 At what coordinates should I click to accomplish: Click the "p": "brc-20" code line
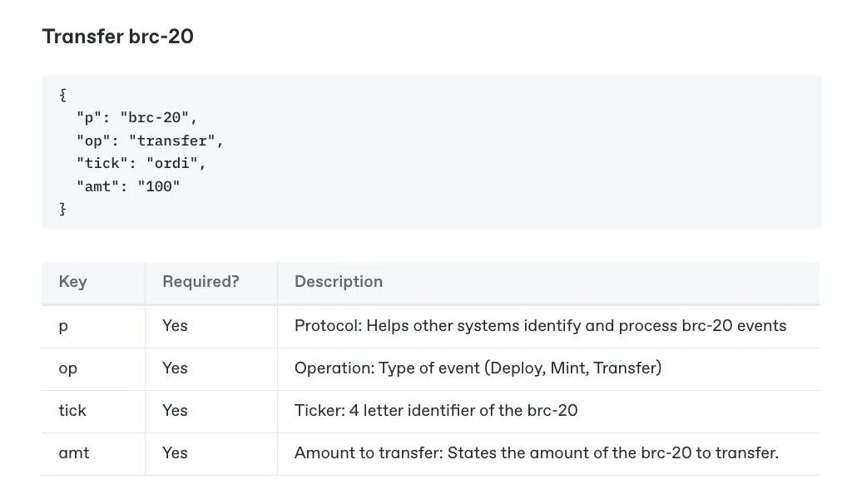pyautogui.click(x=136, y=117)
